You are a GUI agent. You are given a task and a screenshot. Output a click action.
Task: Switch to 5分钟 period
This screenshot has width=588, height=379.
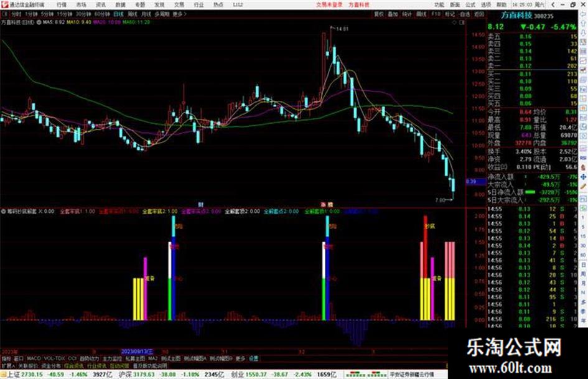coord(48,14)
